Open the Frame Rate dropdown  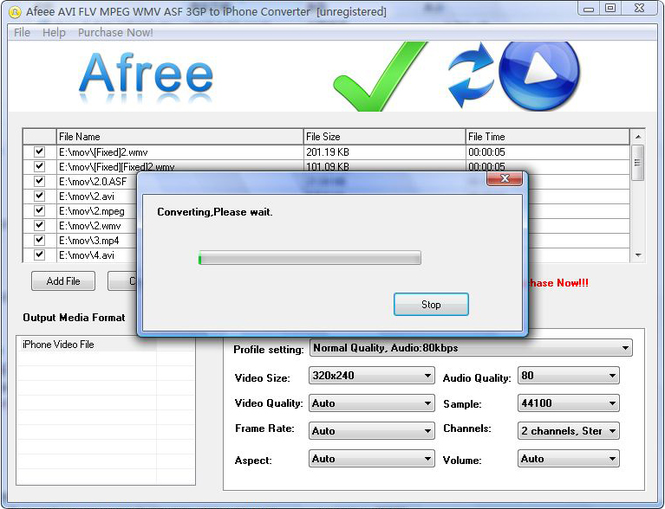(372, 431)
